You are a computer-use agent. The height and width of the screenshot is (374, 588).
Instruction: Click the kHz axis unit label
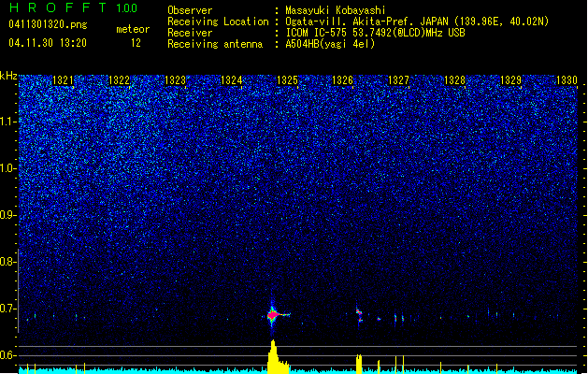[8, 76]
